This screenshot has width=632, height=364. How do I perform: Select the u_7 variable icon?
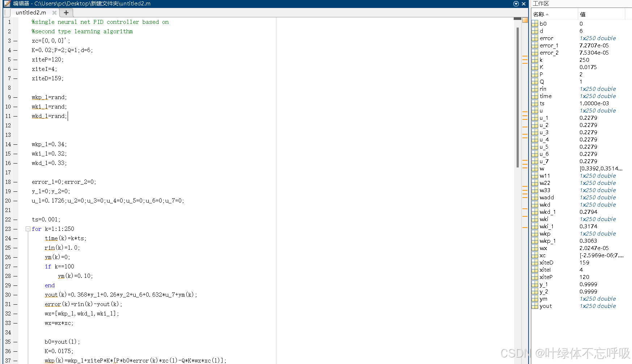(x=535, y=161)
